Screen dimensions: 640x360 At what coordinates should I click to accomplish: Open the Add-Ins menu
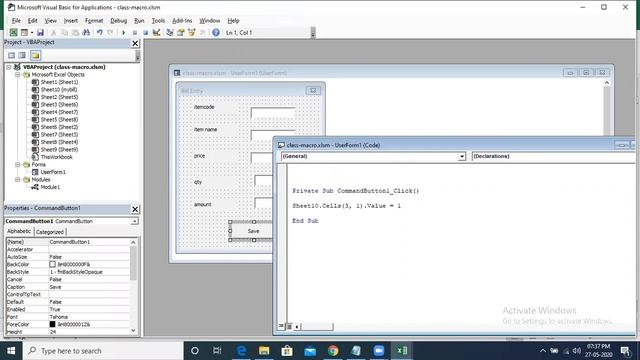[x=182, y=20]
